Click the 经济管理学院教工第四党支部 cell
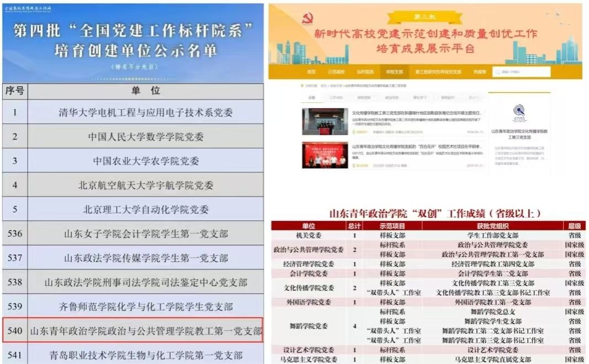 point(493,264)
